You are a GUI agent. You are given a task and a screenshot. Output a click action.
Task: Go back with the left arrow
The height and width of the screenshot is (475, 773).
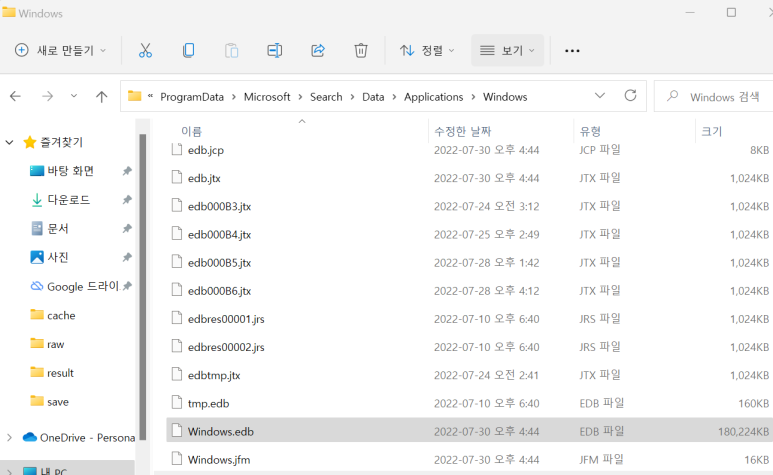pos(16,96)
